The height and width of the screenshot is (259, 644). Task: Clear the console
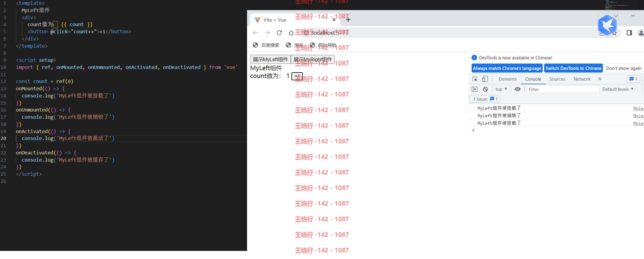pos(485,89)
